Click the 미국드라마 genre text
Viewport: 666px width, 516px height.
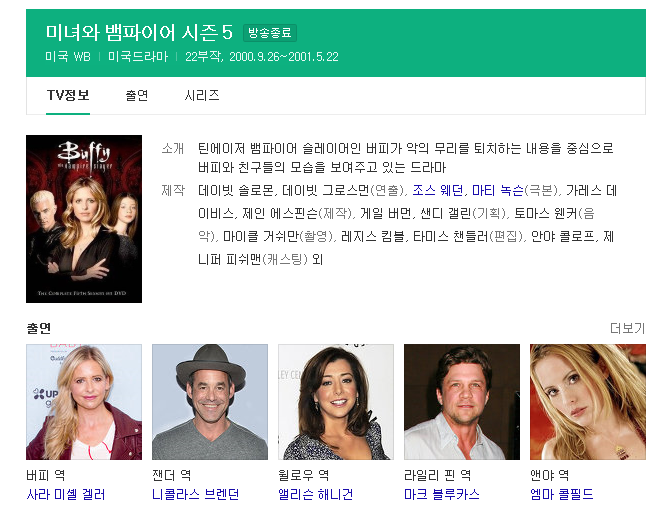point(138,56)
